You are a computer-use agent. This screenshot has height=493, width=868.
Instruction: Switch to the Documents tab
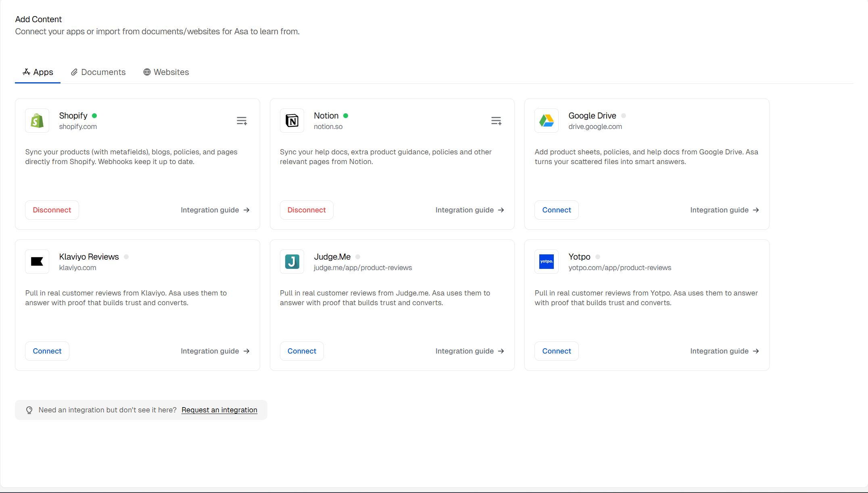[98, 72]
